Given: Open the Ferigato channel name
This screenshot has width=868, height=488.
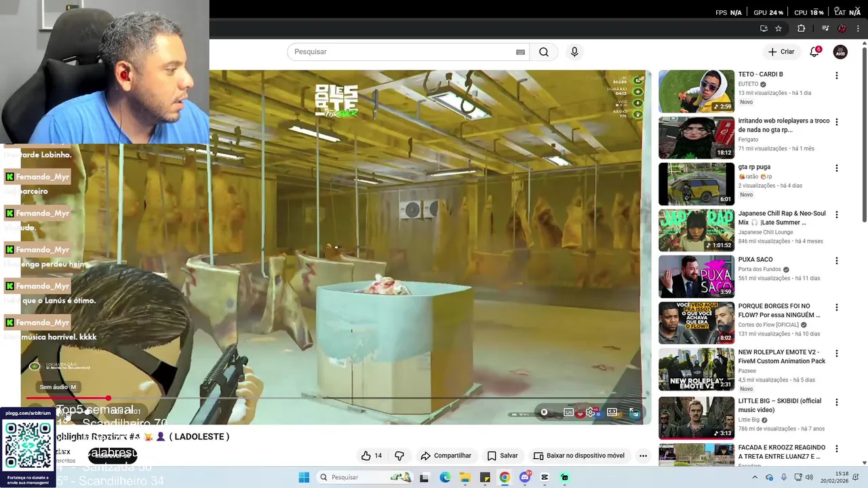Looking at the screenshot, I should [x=748, y=140].
